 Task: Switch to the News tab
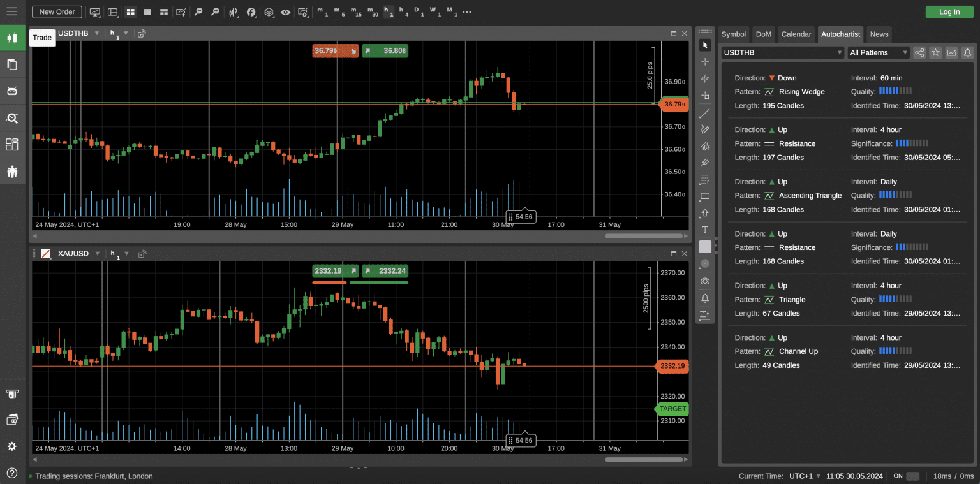pyautogui.click(x=879, y=34)
